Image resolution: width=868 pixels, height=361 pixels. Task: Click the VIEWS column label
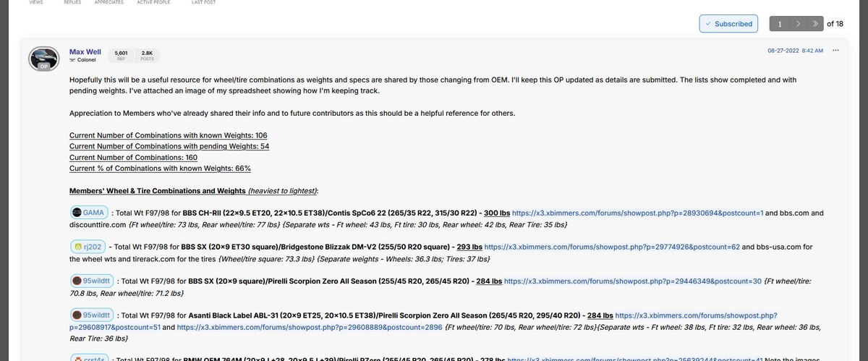[x=35, y=2]
